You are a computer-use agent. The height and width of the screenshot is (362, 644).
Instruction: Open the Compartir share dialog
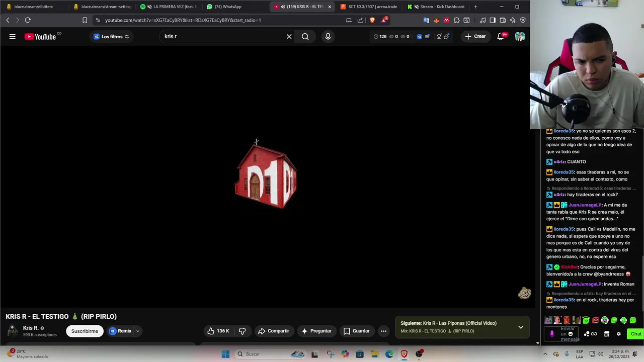tap(273, 331)
